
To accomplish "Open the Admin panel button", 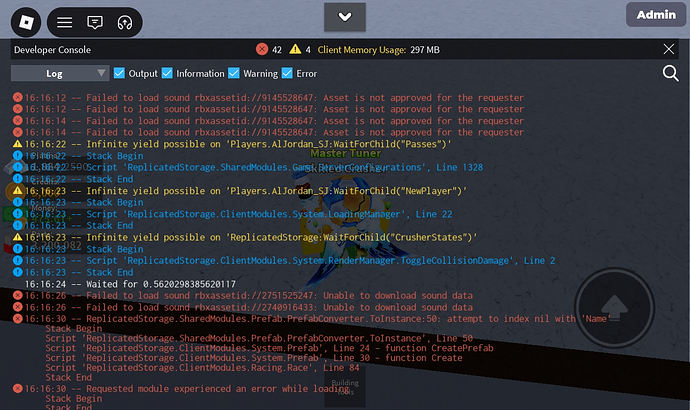I will tap(656, 15).
